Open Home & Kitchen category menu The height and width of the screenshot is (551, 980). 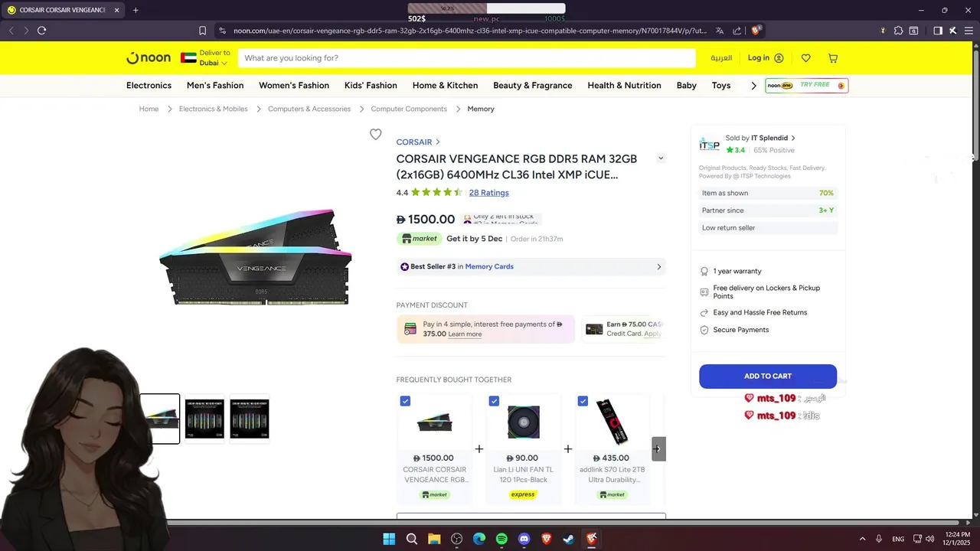[445, 86]
